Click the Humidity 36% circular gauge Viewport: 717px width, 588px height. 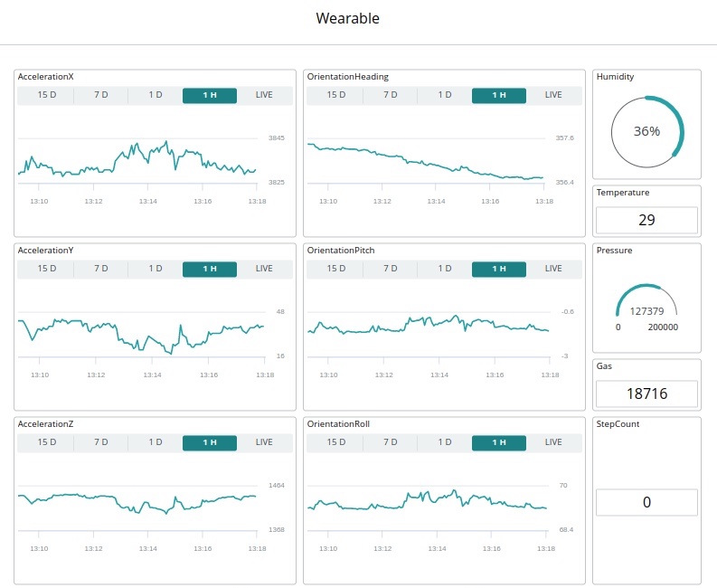point(647,132)
